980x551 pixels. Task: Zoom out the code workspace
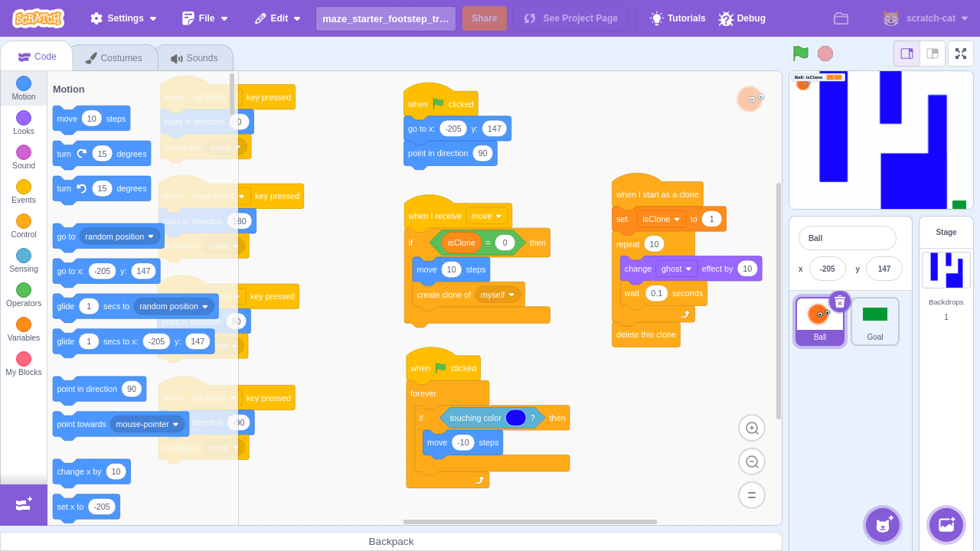(x=752, y=461)
